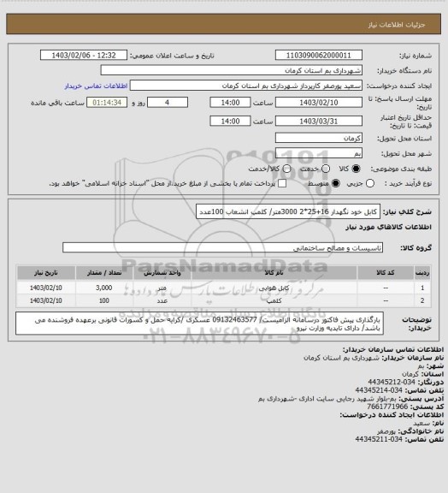Click the price validity time 14:00 field

[x=230, y=121]
